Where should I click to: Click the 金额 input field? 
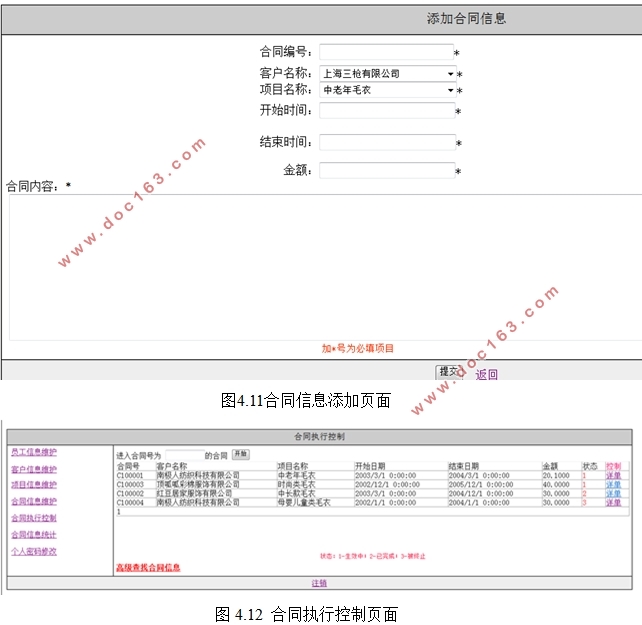(x=387, y=170)
